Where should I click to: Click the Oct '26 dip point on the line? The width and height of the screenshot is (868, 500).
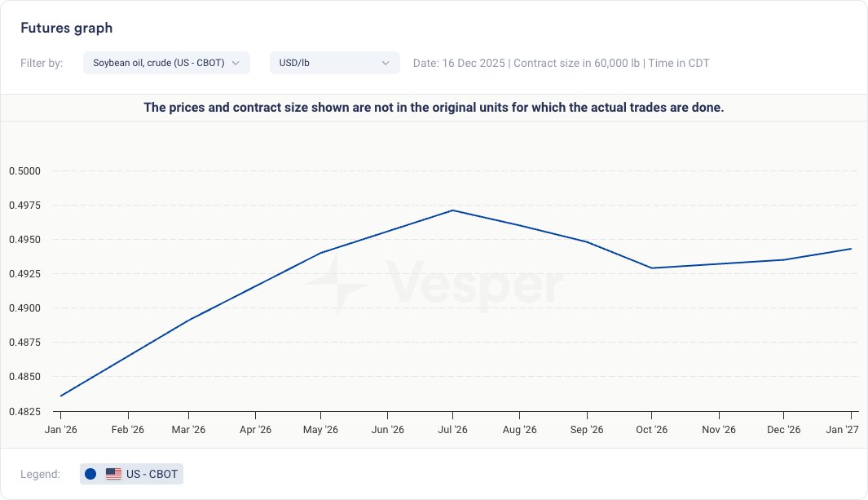coord(651,268)
